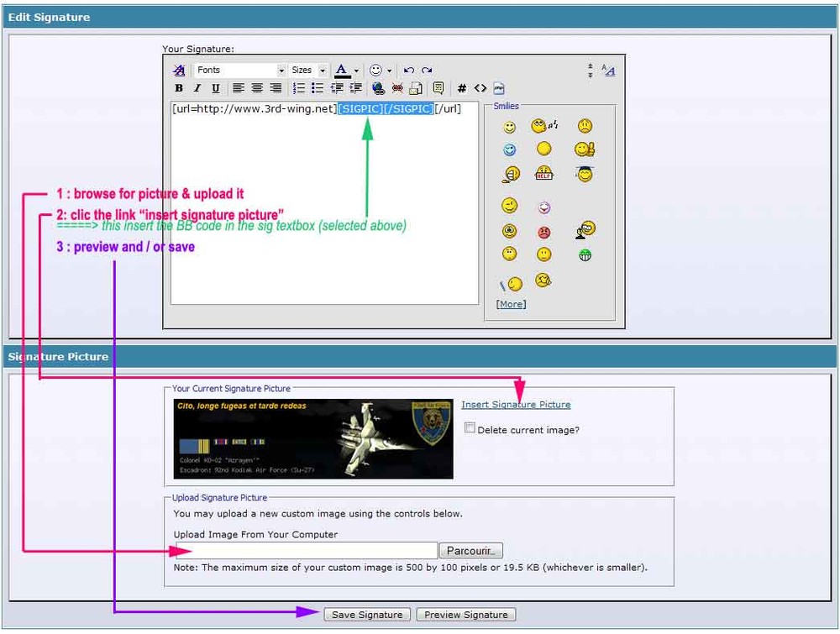Toggle bold formatting
The height and width of the screenshot is (634, 840).
coord(179,88)
